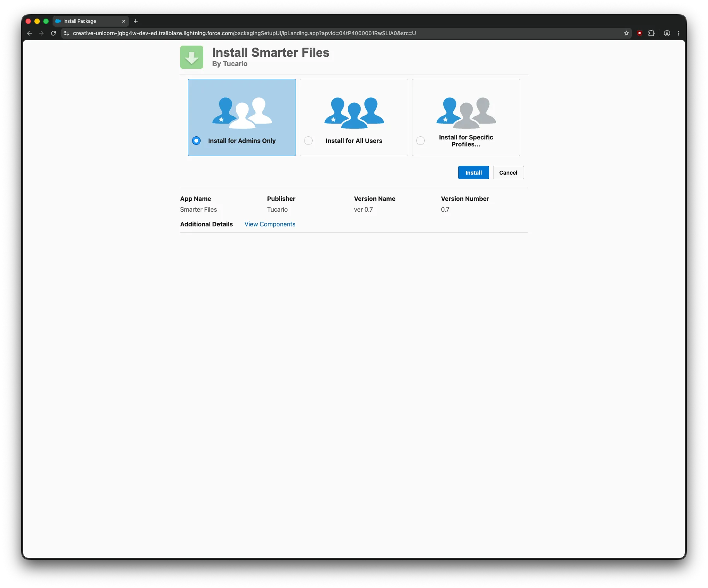Go forward in browser history
The image size is (708, 588).
41,33
